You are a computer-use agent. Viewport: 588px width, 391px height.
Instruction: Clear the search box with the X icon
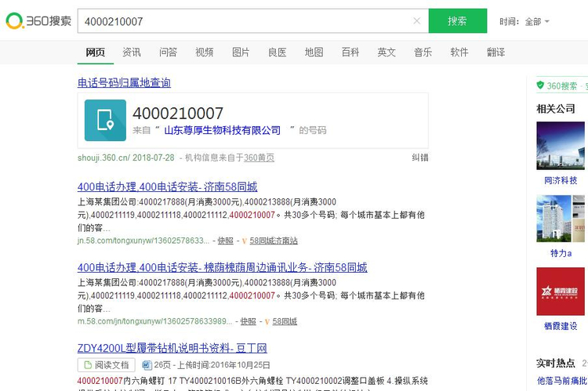(417, 21)
